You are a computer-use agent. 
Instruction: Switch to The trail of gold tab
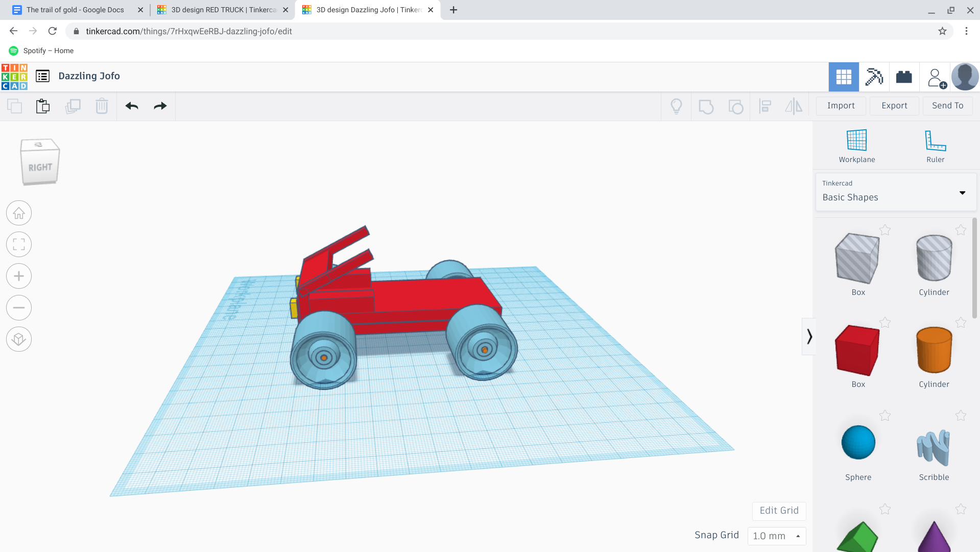tap(75, 10)
